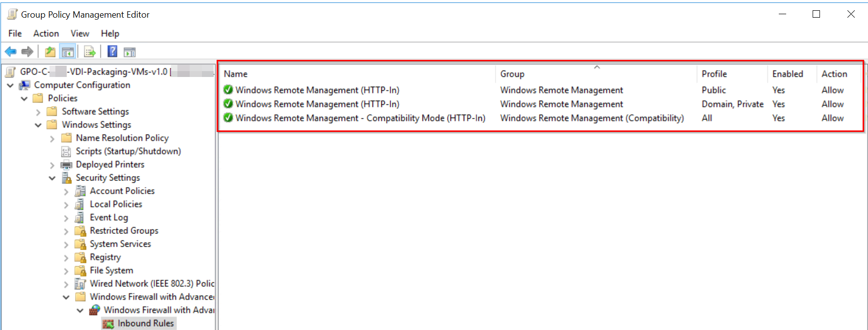
Task: Click the Account Policies icon
Action: click(x=80, y=191)
